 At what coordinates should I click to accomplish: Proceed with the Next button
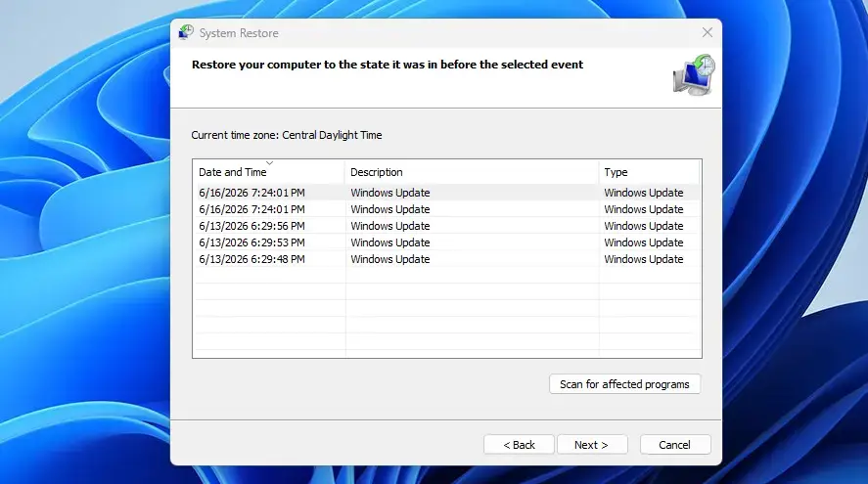pyautogui.click(x=592, y=445)
